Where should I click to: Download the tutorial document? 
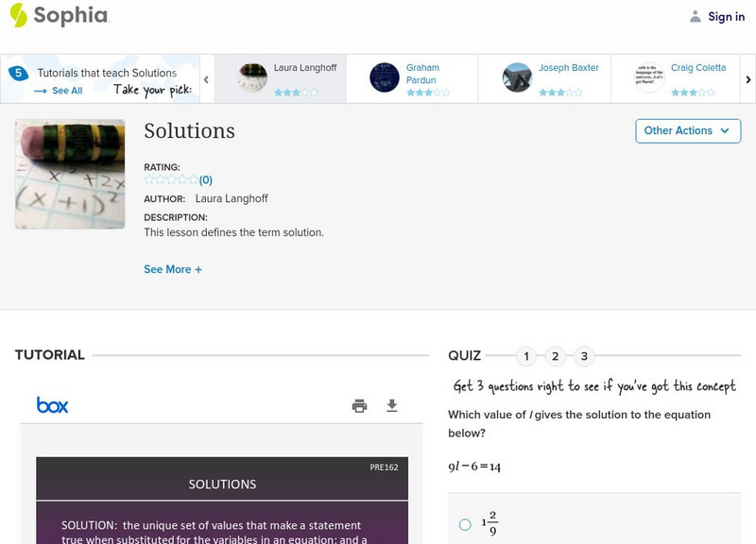point(391,404)
